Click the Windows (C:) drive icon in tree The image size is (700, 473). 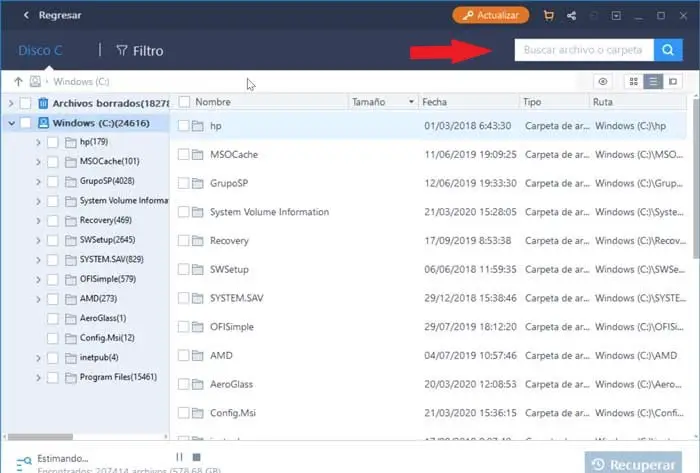coord(43,123)
